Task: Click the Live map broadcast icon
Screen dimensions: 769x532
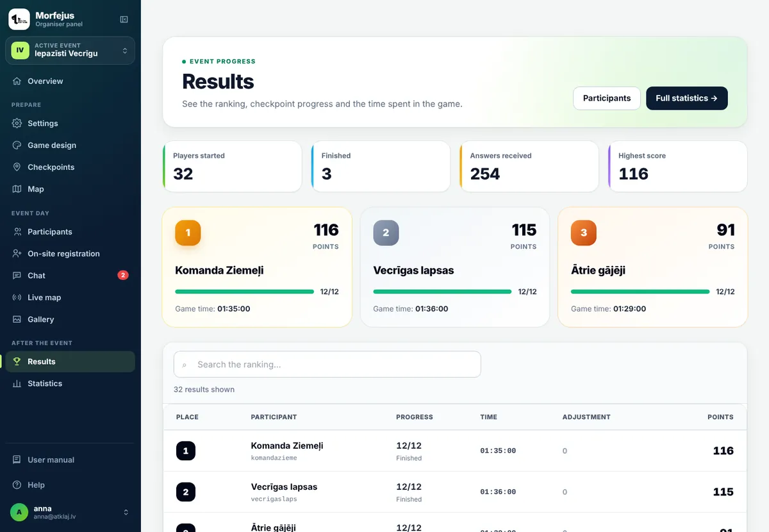Action: [x=17, y=297]
